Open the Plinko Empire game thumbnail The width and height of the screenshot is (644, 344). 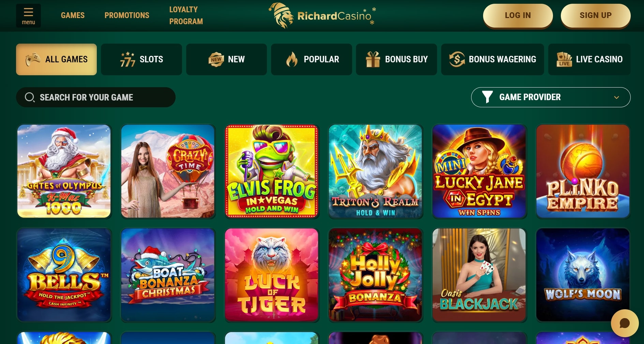point(583,171)
